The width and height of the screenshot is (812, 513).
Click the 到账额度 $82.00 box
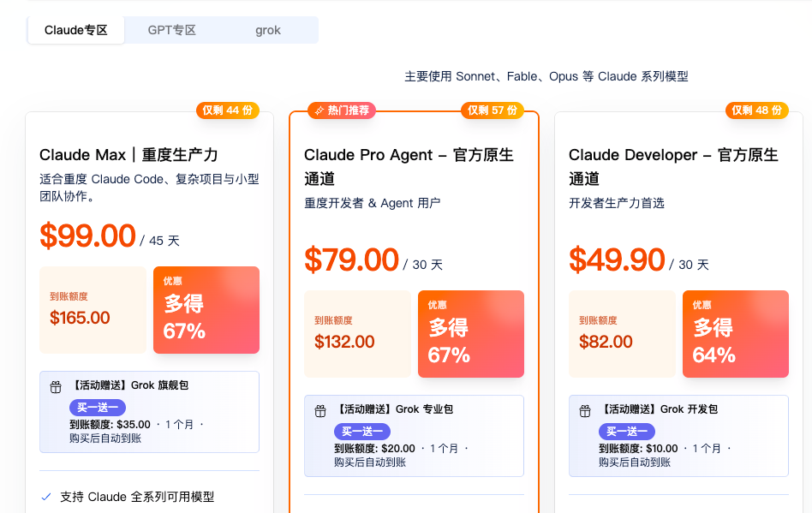click(622, 334)
